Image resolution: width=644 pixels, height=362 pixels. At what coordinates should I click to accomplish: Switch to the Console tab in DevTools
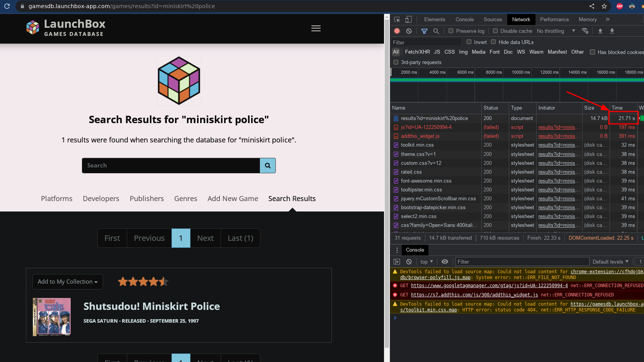pyautogui.click(x=465, y=19)
